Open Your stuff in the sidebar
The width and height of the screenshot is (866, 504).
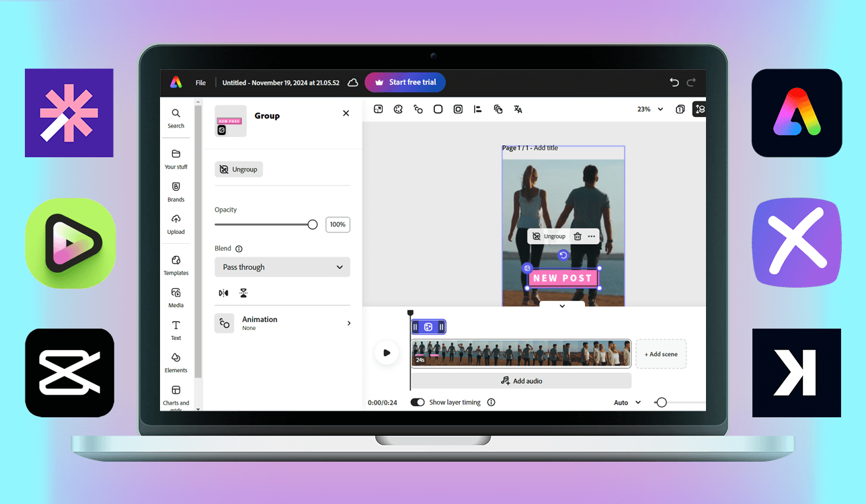(176, 159)
